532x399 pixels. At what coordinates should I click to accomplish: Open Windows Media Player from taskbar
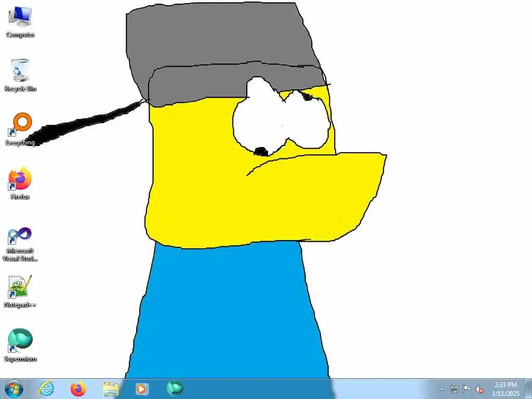tap(142, 389)
